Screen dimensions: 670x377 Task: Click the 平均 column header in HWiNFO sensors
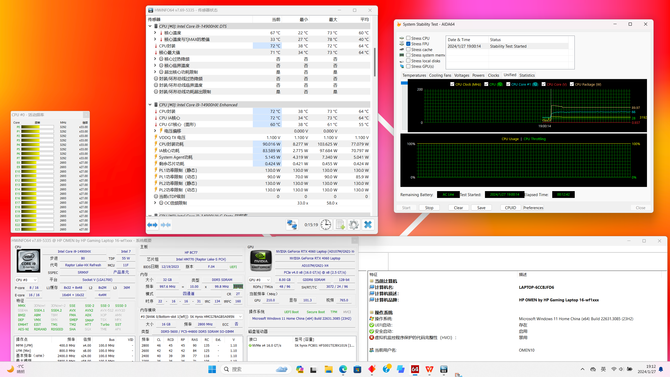point(364,20)
